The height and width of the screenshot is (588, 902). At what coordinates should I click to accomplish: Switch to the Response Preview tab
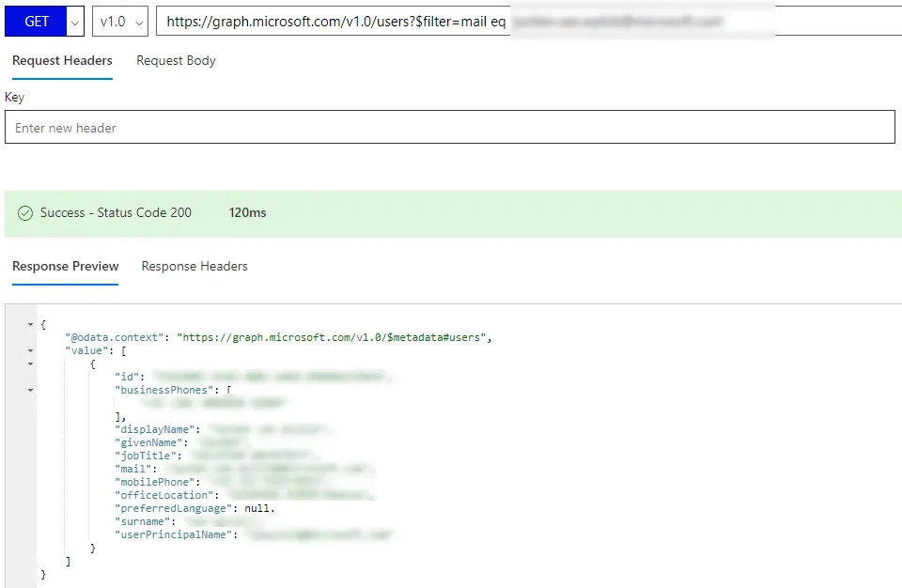pyautogui.click(x=65, y=267)
